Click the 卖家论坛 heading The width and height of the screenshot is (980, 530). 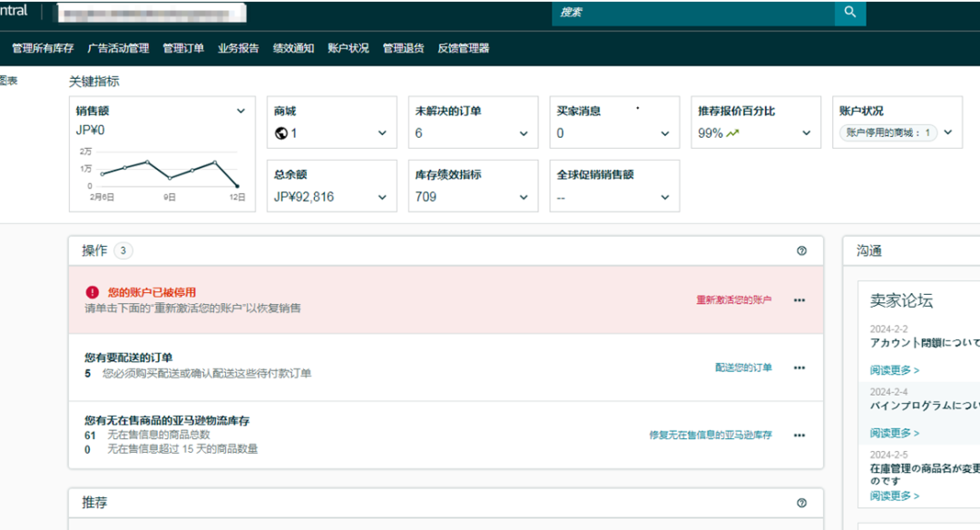901,300
